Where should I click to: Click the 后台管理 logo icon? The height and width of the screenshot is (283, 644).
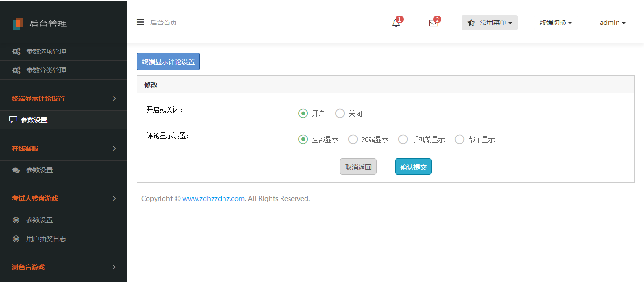[17, 24]
